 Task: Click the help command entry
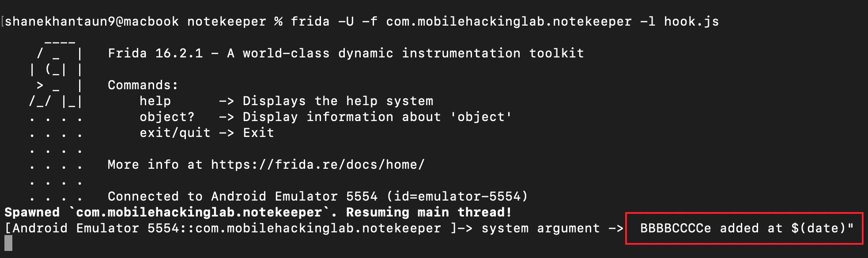click(x=155, y=101)
